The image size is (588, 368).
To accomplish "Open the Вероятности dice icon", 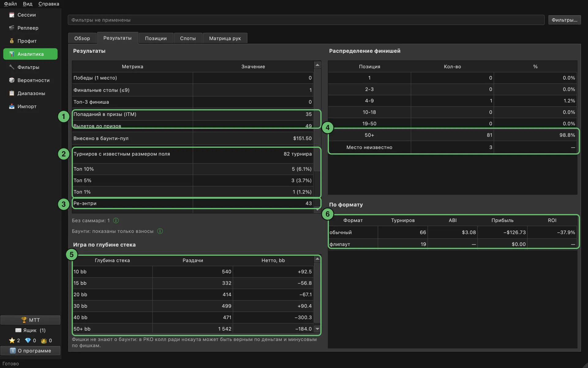I will (12, 80).
